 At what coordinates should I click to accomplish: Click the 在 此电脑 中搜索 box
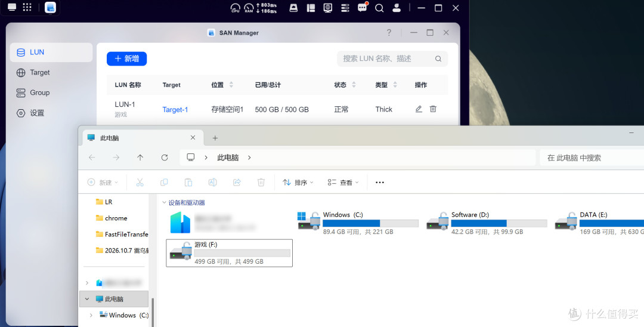click(592, 158)
